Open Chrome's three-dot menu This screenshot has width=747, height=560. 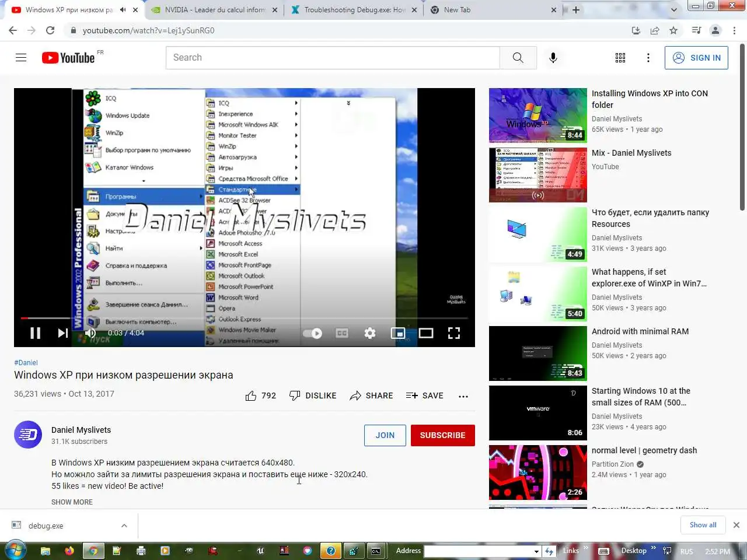click(x=735, y=30)
